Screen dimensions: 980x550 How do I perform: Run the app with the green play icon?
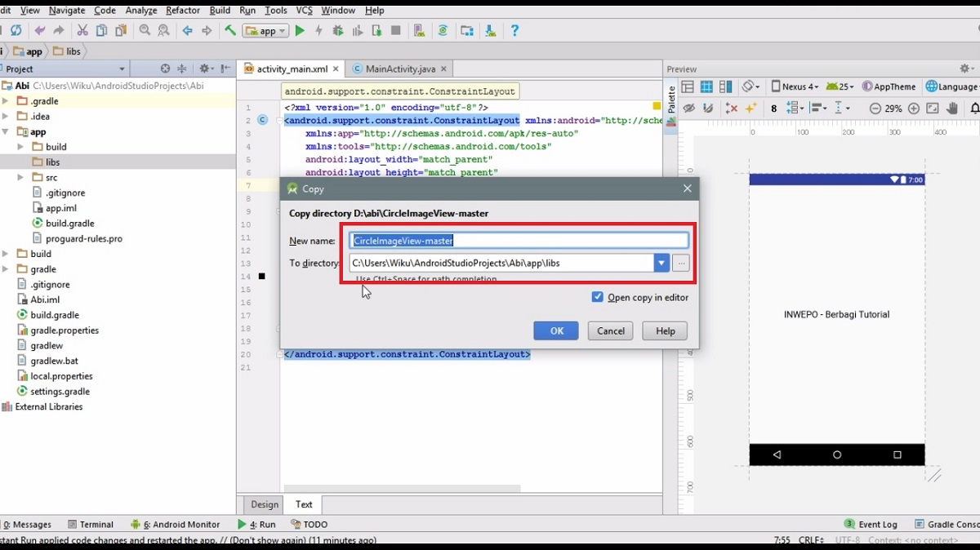[300, 30]
